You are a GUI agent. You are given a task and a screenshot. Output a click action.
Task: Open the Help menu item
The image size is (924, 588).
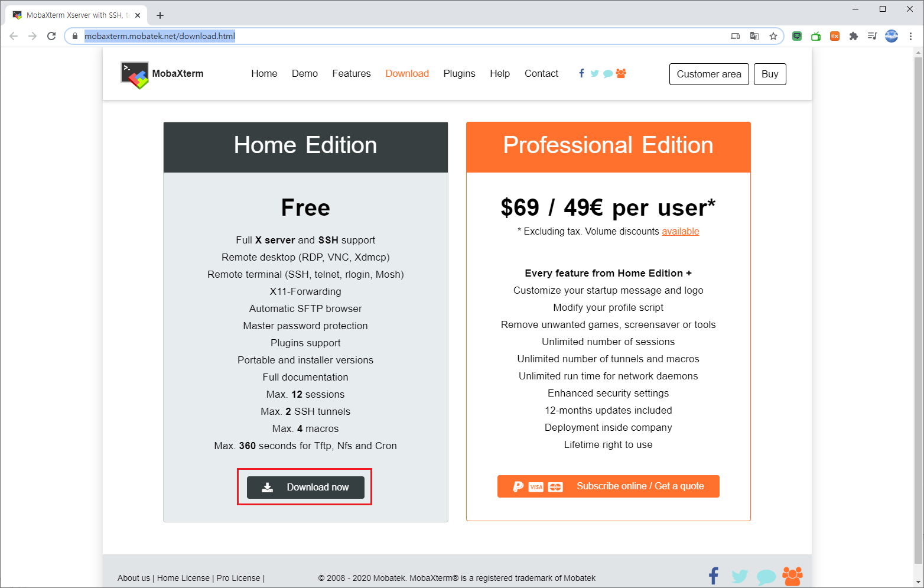click(x=500, y=73)
